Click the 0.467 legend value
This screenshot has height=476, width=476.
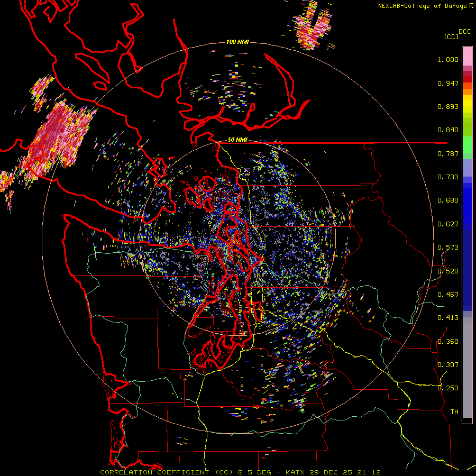[448, 295]
